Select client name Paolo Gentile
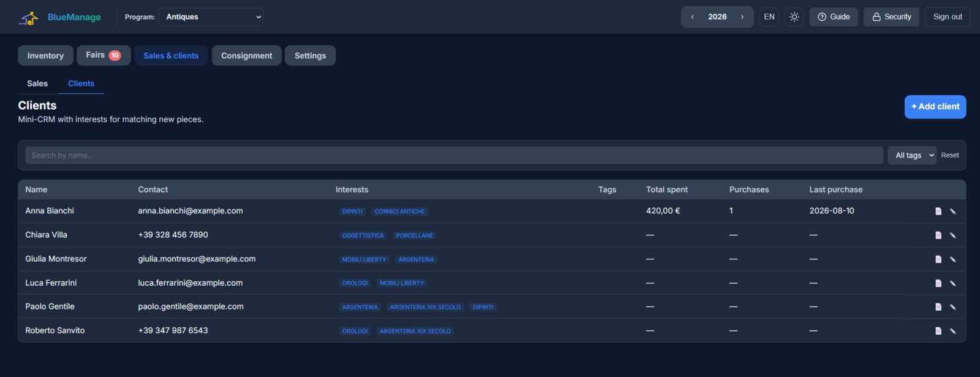Image resolution: width=980 pixels, height=377 pixels. (50, 307)
